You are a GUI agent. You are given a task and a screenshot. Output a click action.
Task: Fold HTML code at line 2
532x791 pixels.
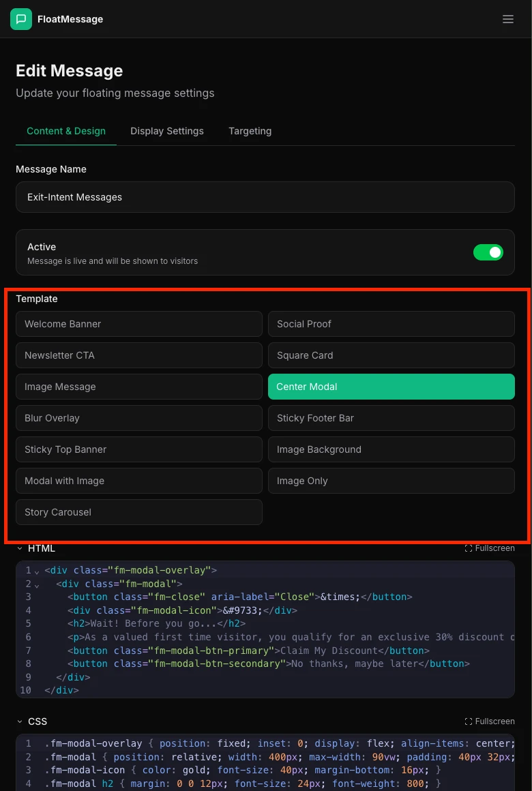[37, 584]
